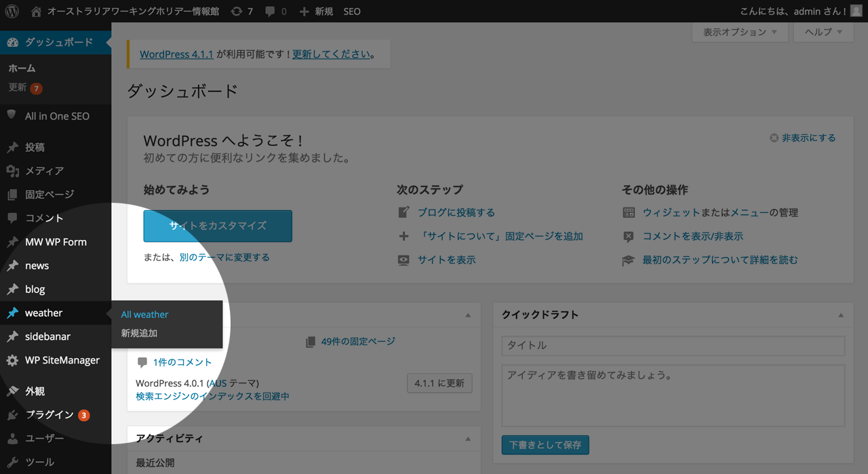Select 新規追加 in the weather submenu
The image size is (868, 474).
tap(139, 334)
